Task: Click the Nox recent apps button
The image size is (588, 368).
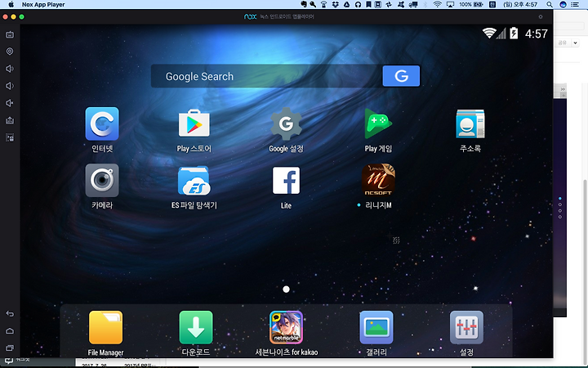Action: [10, 348]
